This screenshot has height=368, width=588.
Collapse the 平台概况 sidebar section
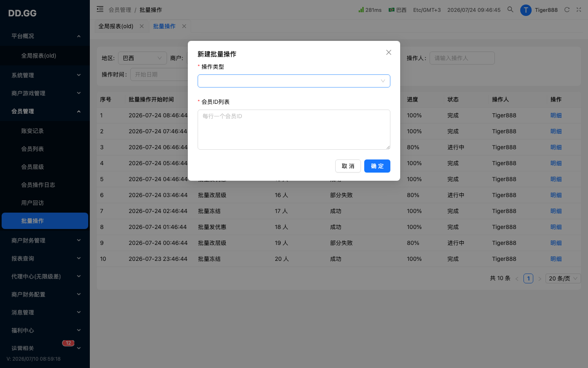[45, 36]
